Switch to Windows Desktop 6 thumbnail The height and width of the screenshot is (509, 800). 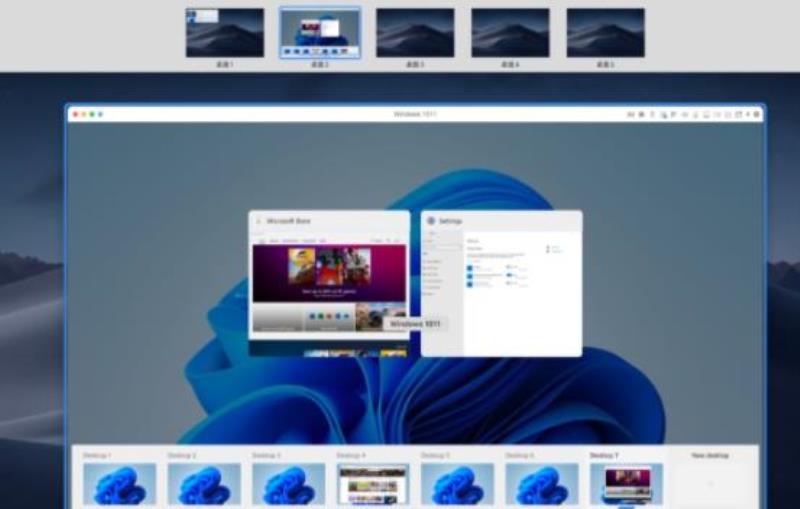click(542, 483)
